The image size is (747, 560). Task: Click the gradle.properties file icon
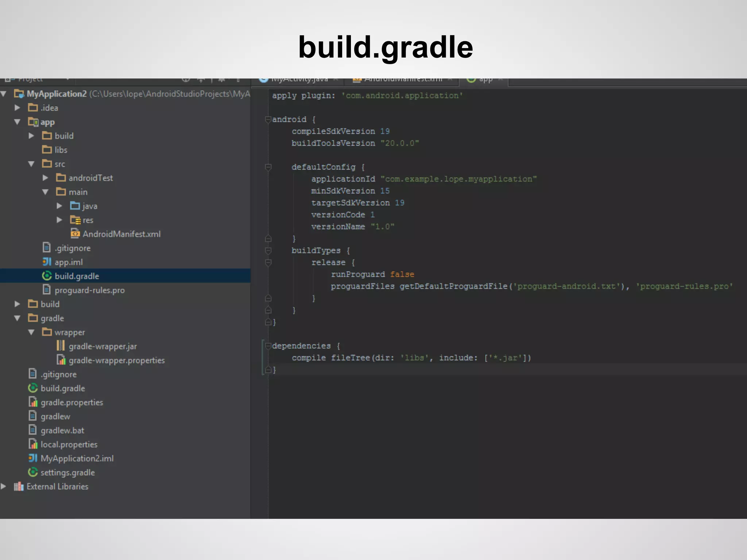click(x=33, y=402)
